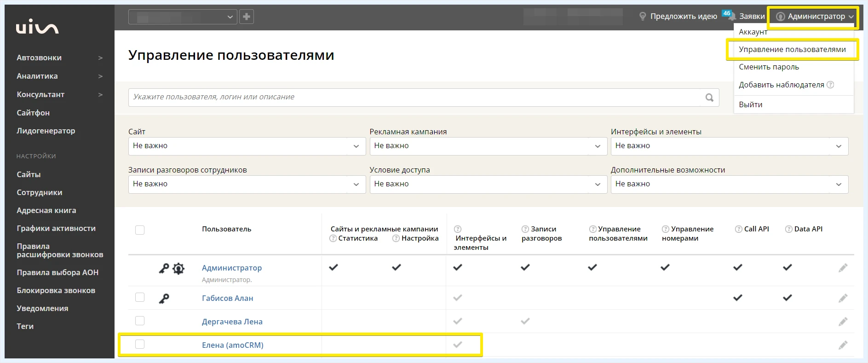
Task: Click the user search input field
Action: pyautogui.click(x=424, y=98)
